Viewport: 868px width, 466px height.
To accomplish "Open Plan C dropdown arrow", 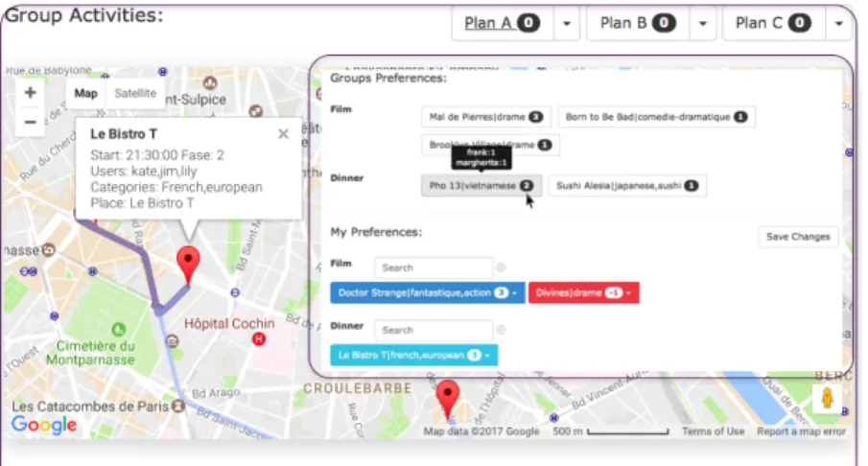I will (x=838, y=23).
